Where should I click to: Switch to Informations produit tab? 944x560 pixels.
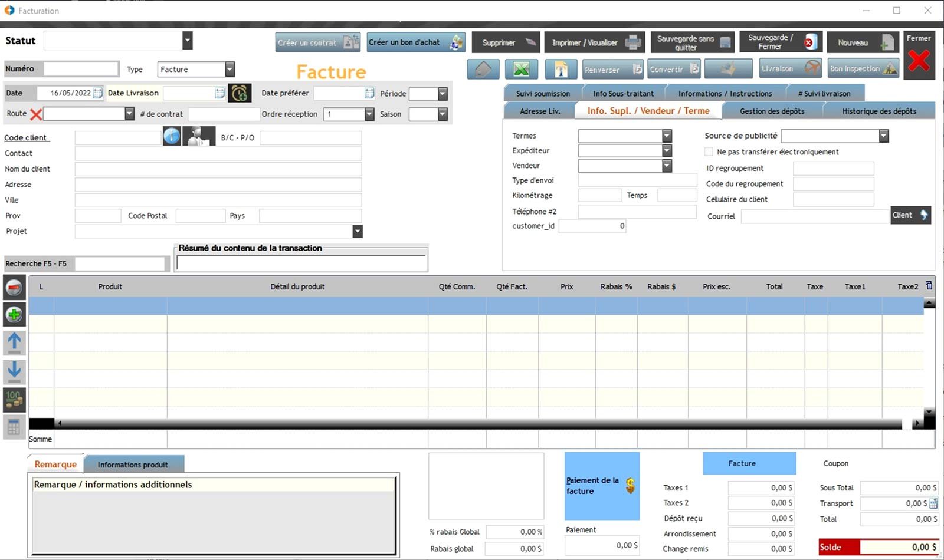pyautogui.click(x=133, y=465)
